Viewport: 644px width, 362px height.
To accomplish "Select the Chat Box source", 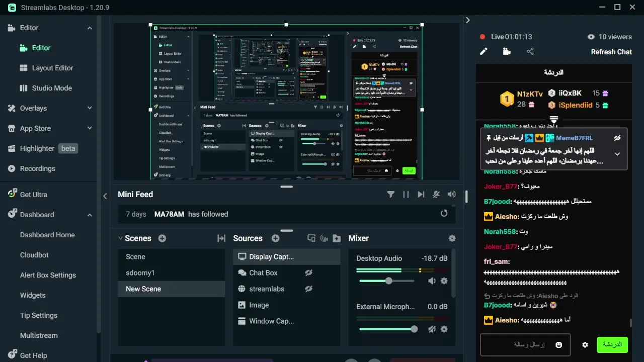I will click(x=287, y=273).
